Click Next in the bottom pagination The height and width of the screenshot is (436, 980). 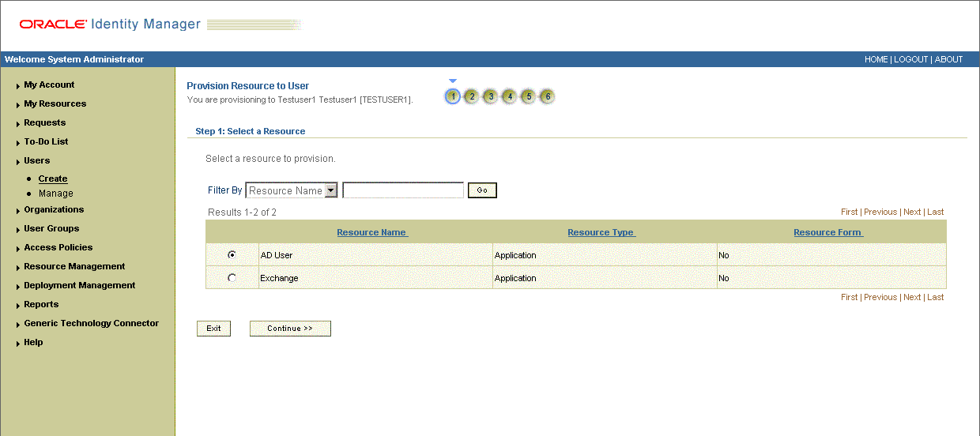pyautogui.click(x=912, y=297)
